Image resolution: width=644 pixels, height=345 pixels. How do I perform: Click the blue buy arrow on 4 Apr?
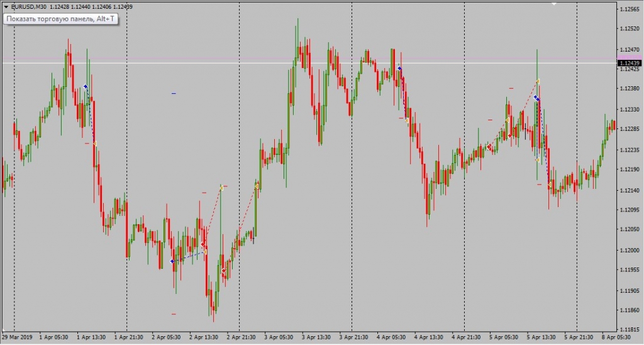tap(399, 68)
